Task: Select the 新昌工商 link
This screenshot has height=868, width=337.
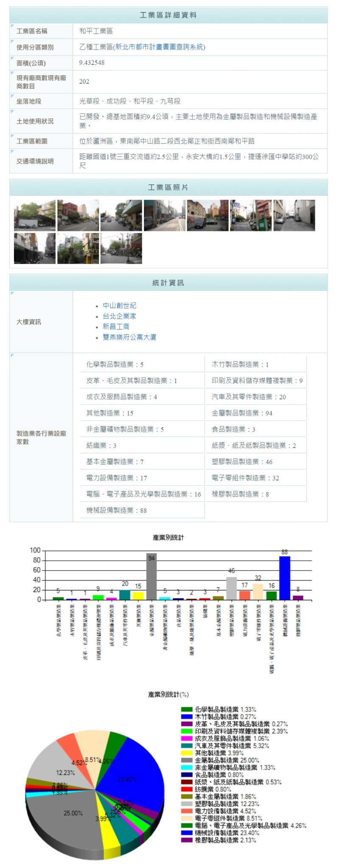Action: pyautogui.click(x=116, y=327)
